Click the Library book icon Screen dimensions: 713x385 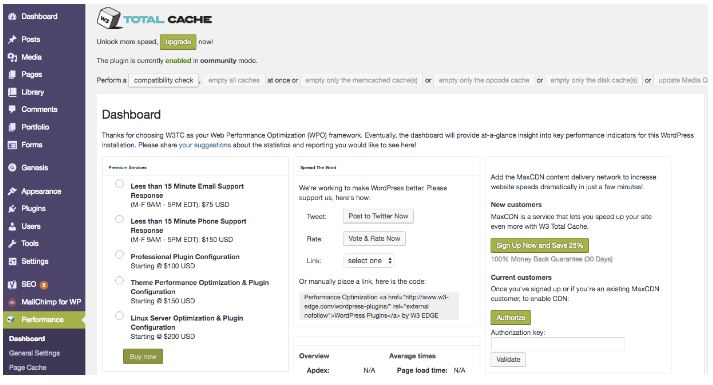[x=12, y=92]
